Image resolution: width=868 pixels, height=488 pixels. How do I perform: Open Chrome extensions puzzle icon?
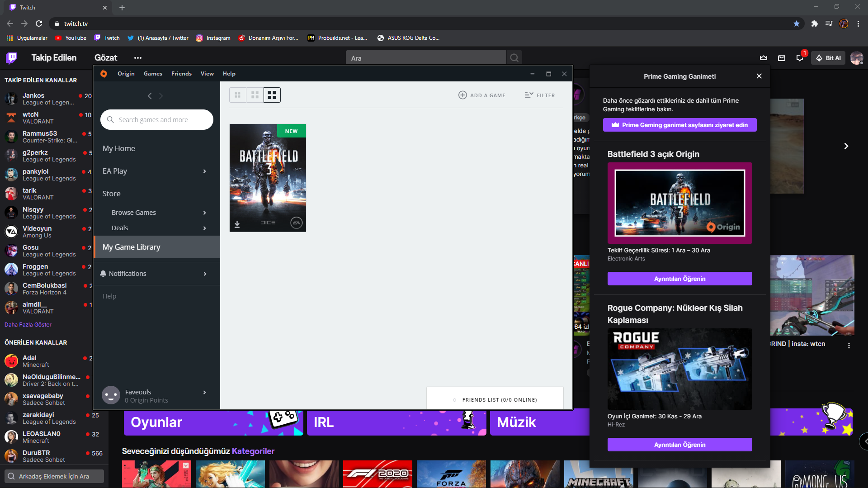point(815,24)
